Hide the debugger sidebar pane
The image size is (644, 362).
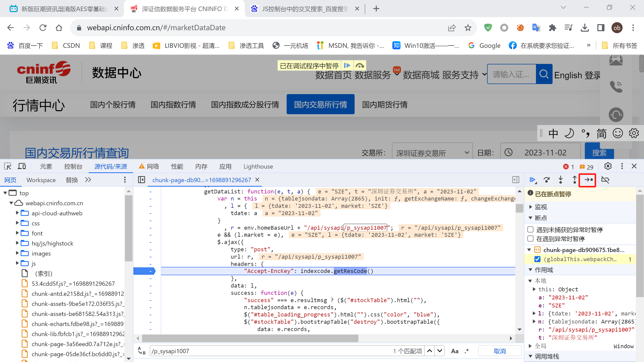coord(516,180)
